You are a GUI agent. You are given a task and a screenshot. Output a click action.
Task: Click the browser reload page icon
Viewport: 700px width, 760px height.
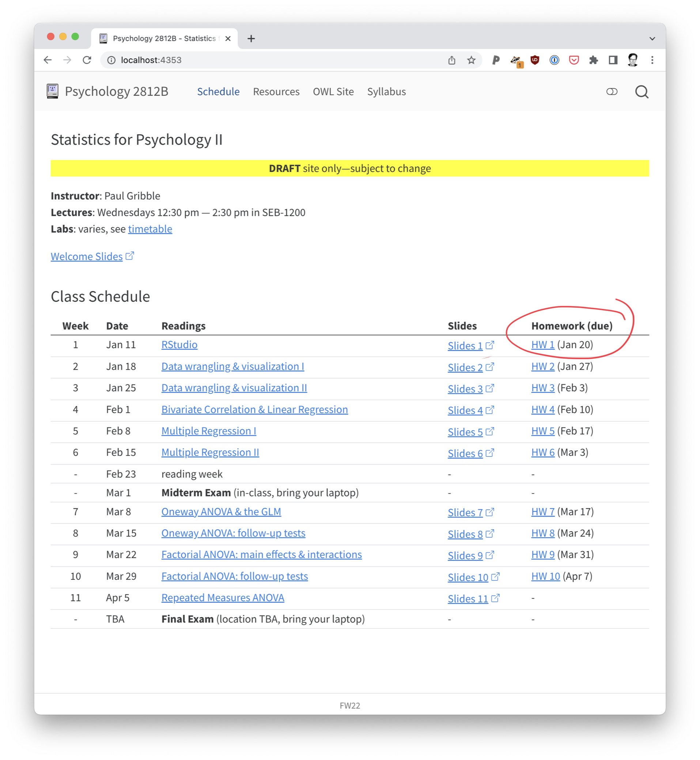pos(87,60)
